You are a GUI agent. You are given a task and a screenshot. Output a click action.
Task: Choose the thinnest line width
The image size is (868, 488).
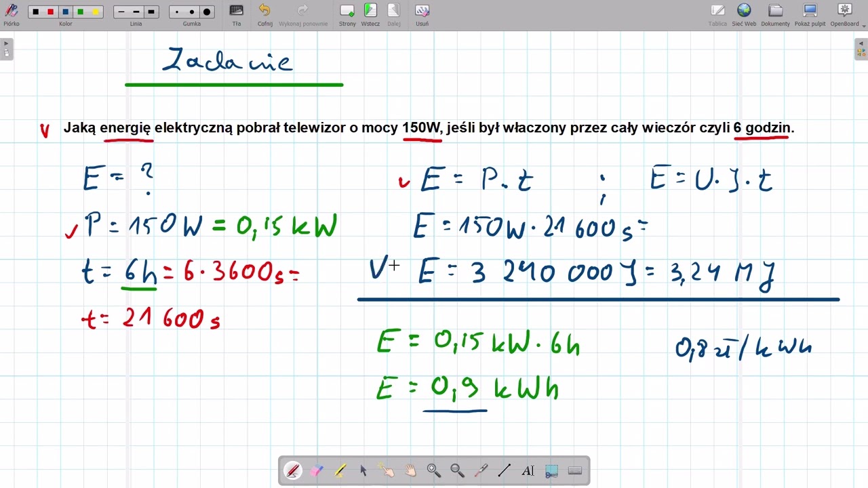[121, 12]
